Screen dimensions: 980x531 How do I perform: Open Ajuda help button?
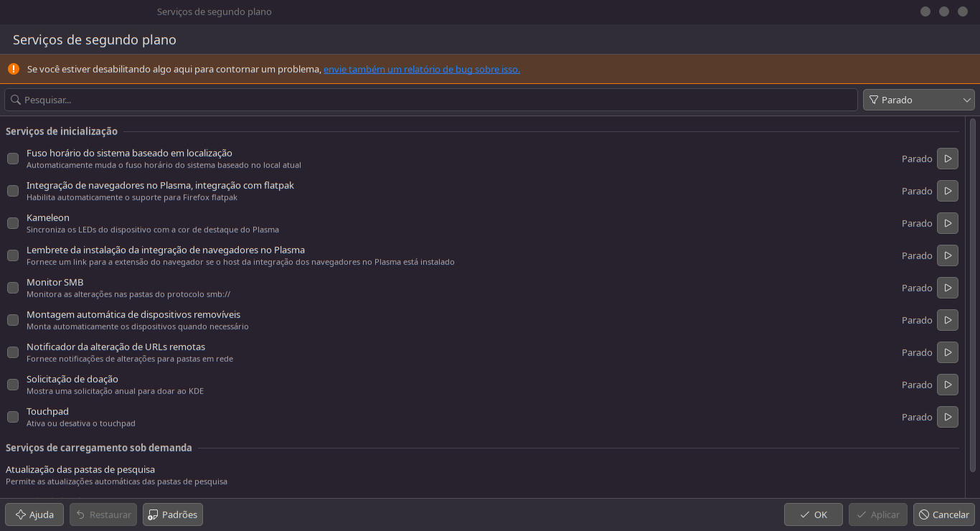(x=34, y=514)
